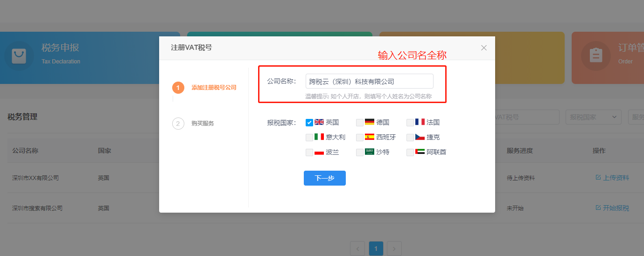644x256 pixels.
Task: Click the shopping bag icon on 税务申报
Action: (x=19, y=56)
